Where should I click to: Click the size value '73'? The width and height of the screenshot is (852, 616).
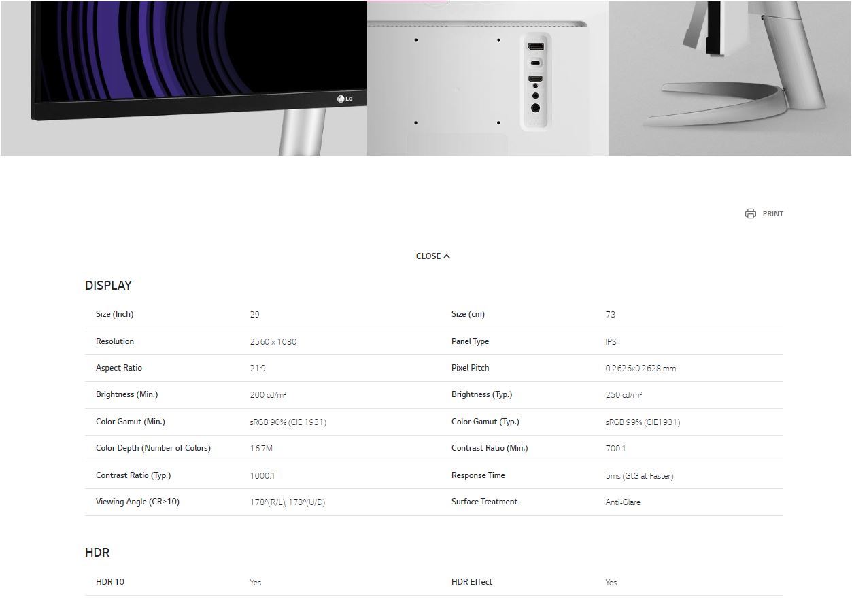611,315
